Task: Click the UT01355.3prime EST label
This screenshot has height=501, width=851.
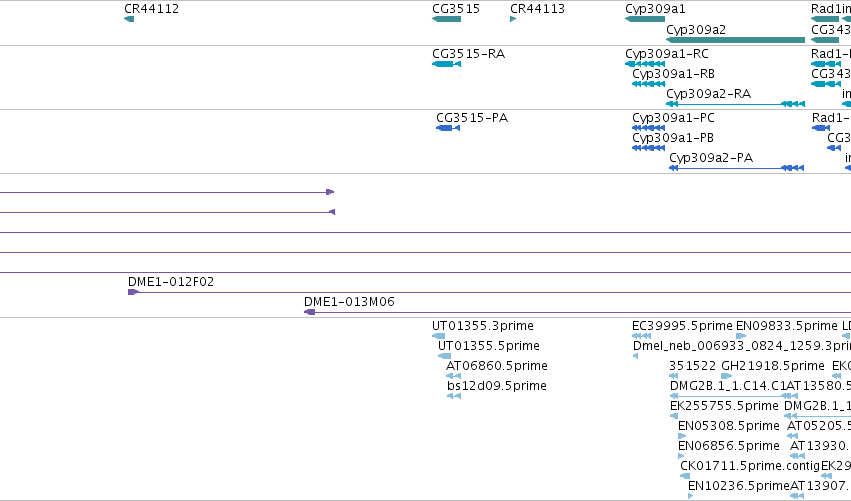Action: [483, 326]
